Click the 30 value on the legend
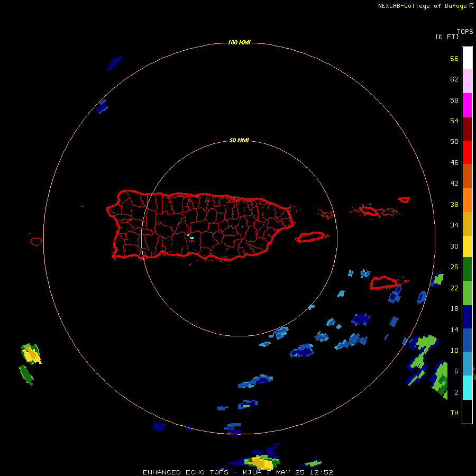476x476 pixels. click(x=454, y=246)
